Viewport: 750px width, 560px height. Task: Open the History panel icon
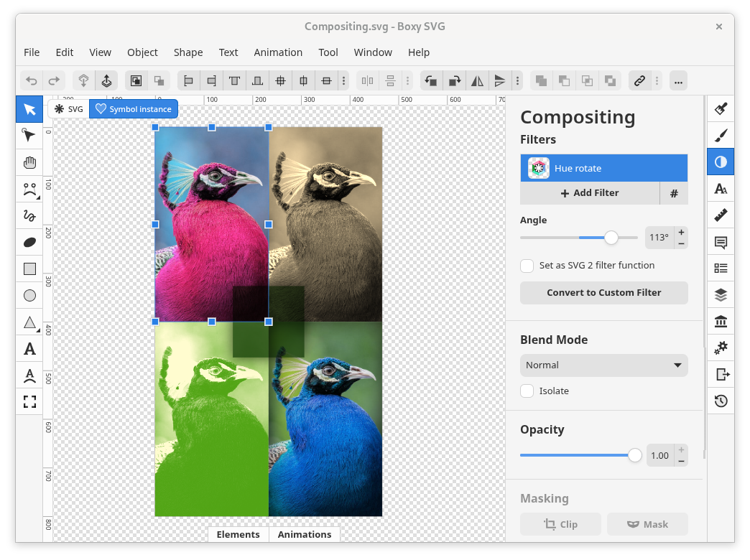tap(721, 401)
